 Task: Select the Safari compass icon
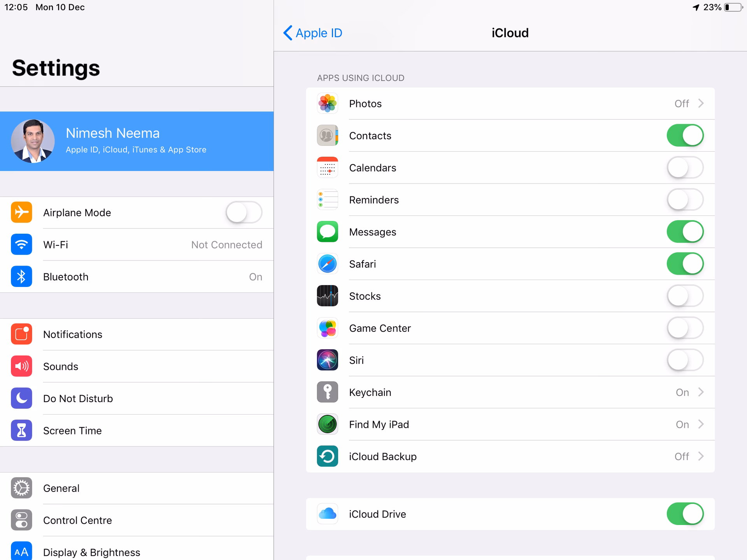point(327,264)
